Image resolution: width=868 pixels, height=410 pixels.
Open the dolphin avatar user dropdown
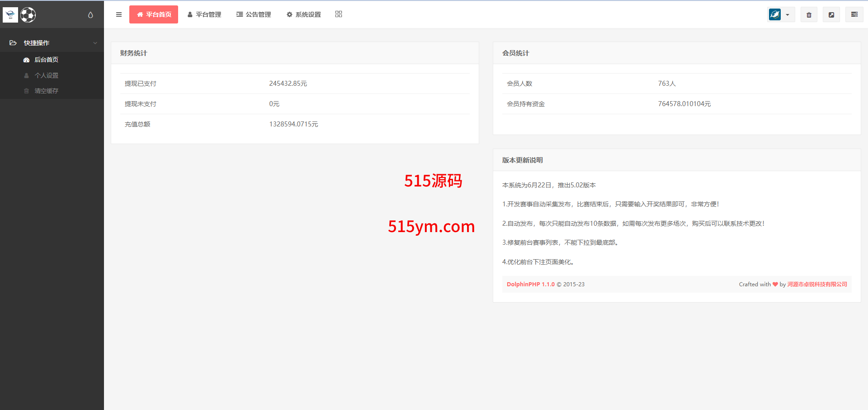(781, 14)
